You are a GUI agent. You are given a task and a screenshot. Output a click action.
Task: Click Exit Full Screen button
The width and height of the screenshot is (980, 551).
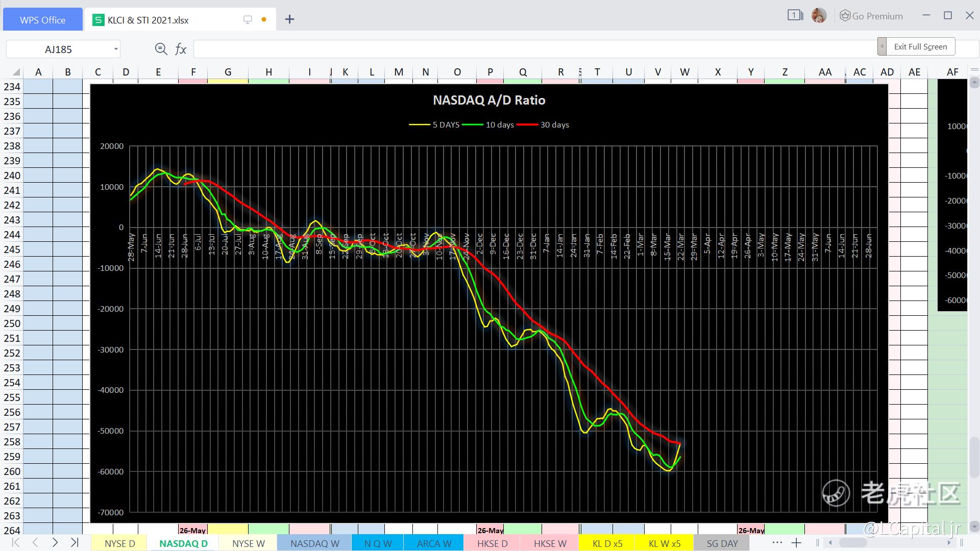[920, 47]
